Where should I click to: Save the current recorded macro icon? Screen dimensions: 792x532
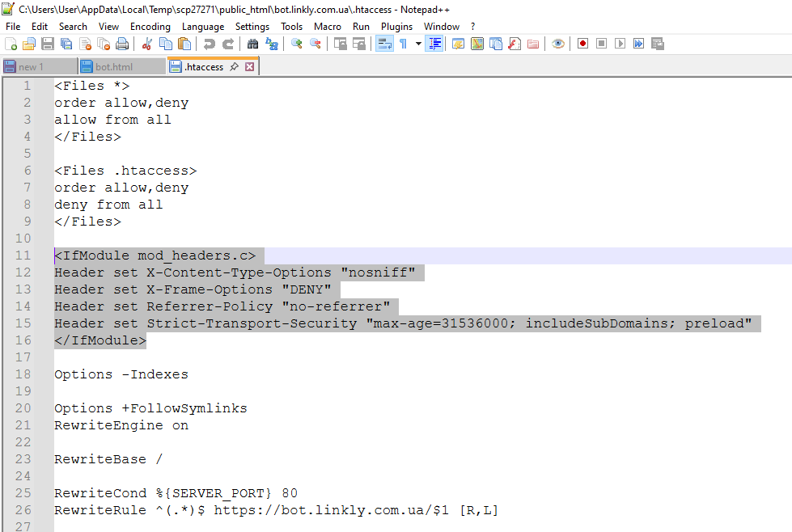click(x=657, y=44)
